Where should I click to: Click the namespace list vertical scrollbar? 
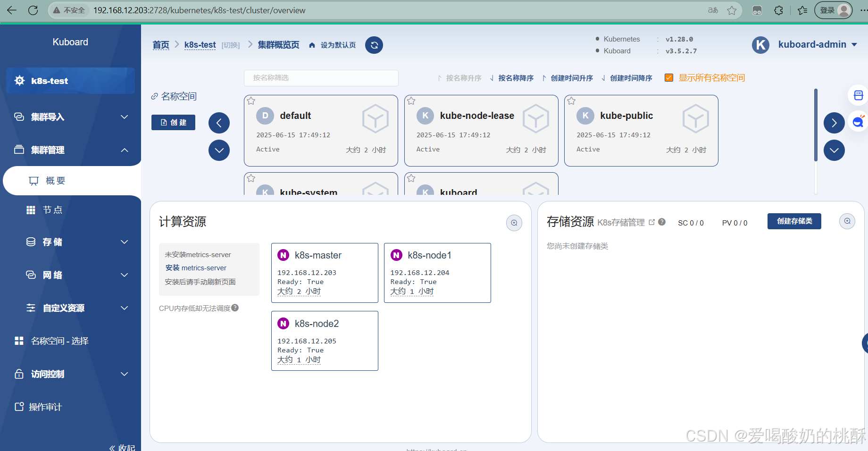(x=816, y=125)
